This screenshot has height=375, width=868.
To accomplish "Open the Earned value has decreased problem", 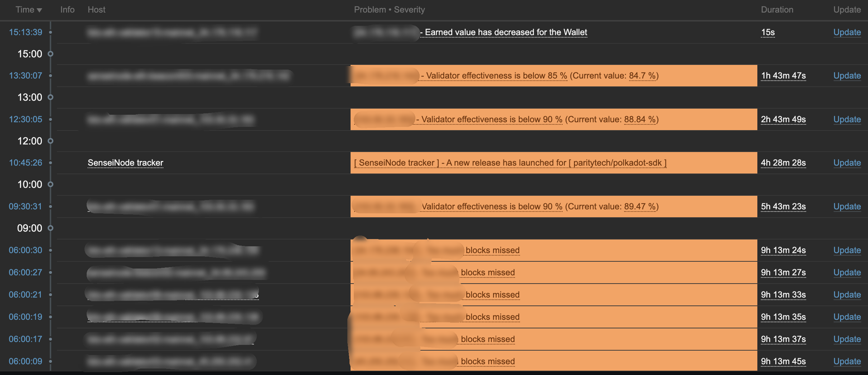I will coord(506,32).
